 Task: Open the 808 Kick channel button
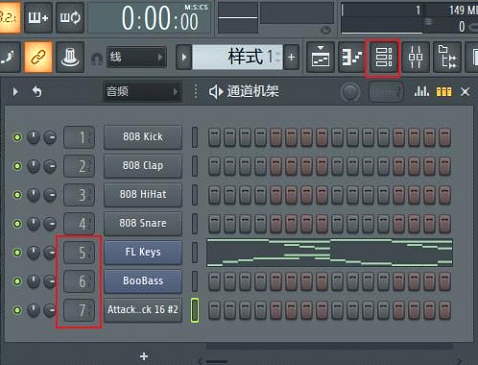coord(143,137)
